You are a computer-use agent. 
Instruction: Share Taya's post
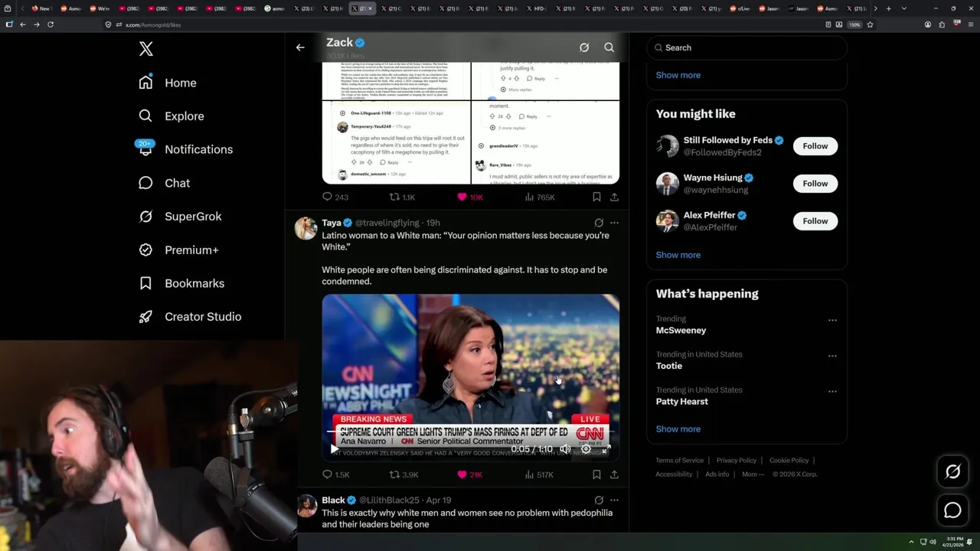(614, 474)
